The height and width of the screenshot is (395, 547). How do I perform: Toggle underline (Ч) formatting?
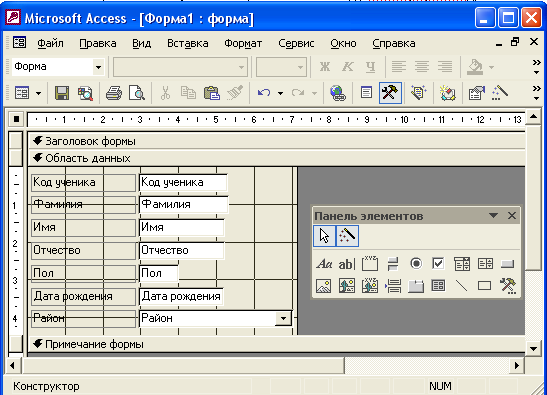coord(370,66)
